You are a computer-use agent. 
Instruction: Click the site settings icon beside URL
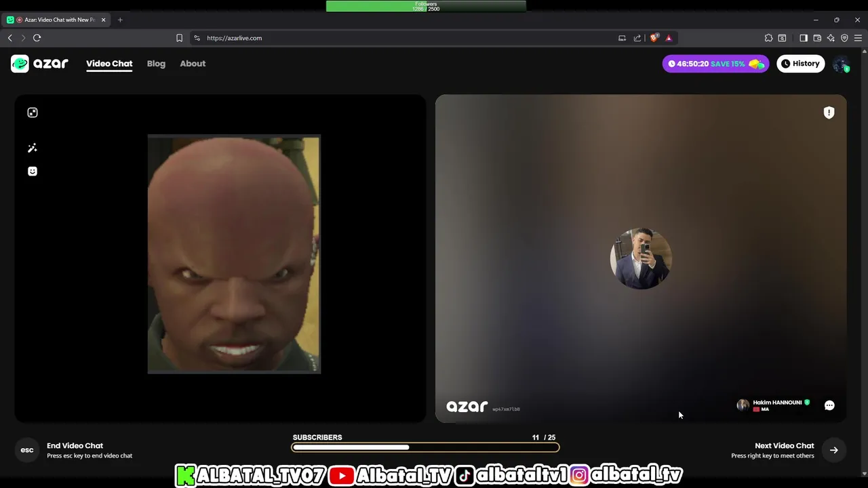(197, 38)
